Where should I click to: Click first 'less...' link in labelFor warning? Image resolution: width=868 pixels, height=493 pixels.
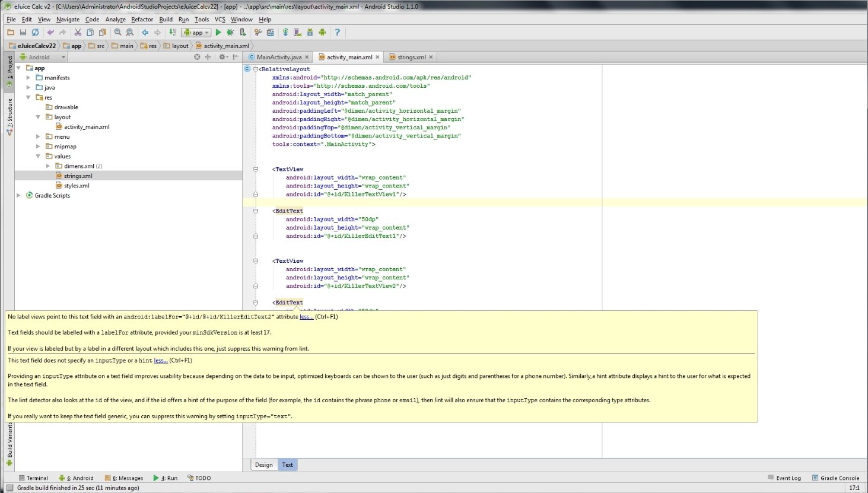click(x=306, y=317)
